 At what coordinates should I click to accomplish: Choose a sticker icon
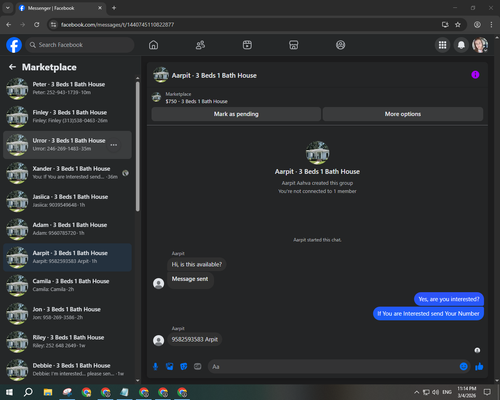tap(184, 367)
